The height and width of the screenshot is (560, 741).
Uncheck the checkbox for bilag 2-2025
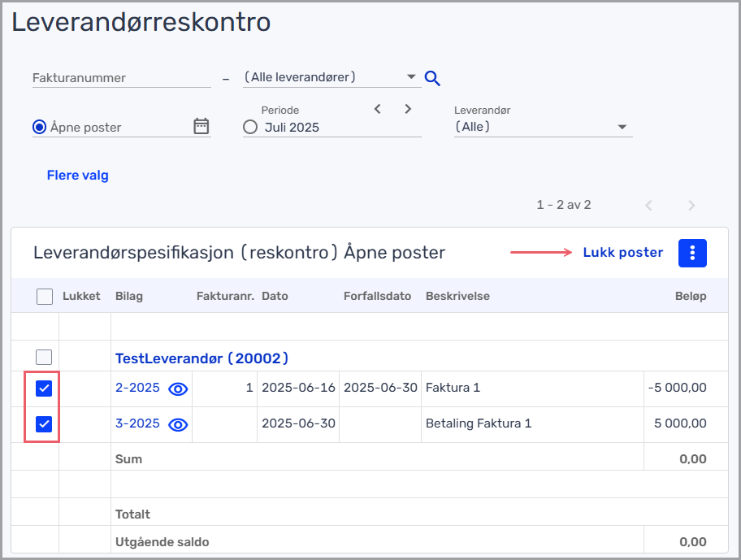[x=43, y=389]
